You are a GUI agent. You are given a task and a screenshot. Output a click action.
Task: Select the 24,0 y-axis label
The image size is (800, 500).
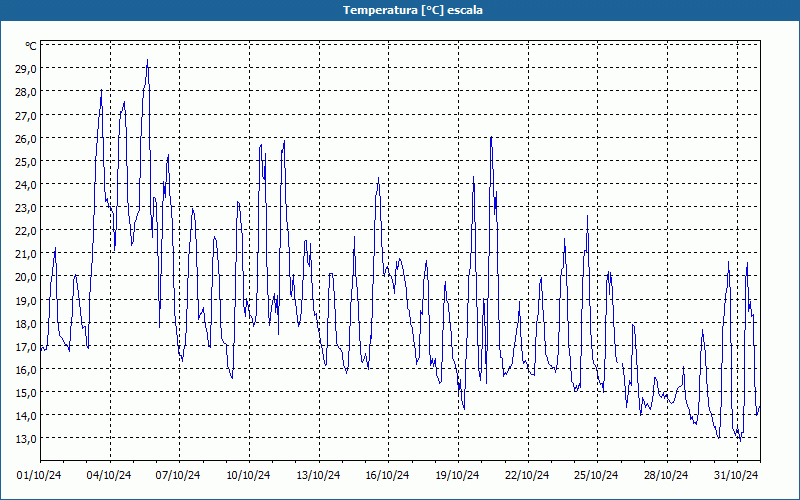point(26,185)
